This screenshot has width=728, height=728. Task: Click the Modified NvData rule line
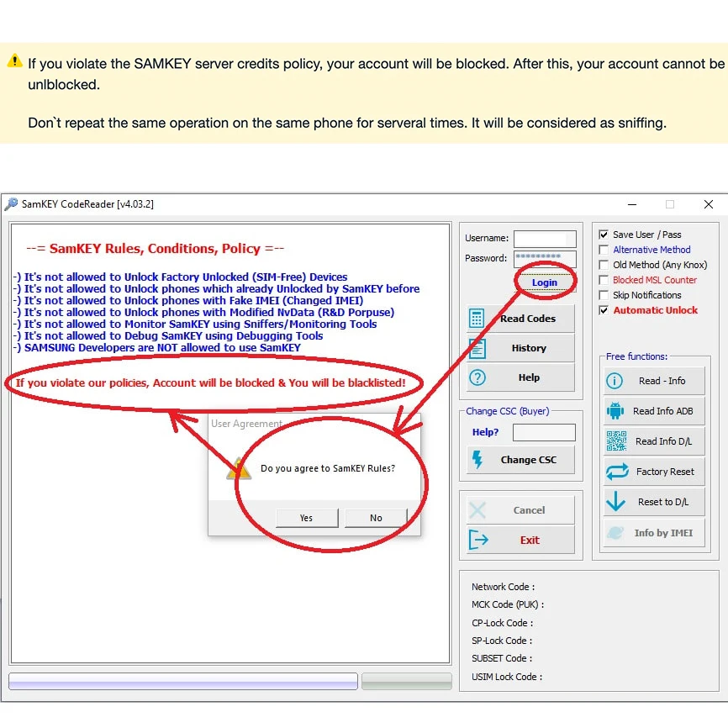(x=203, y=313)
